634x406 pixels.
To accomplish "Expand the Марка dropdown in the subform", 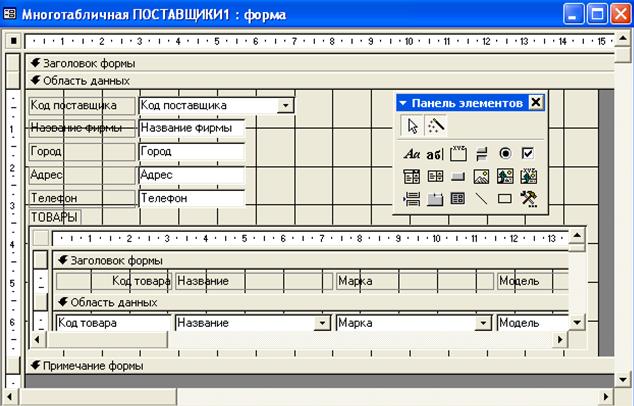I will [484, 323].
